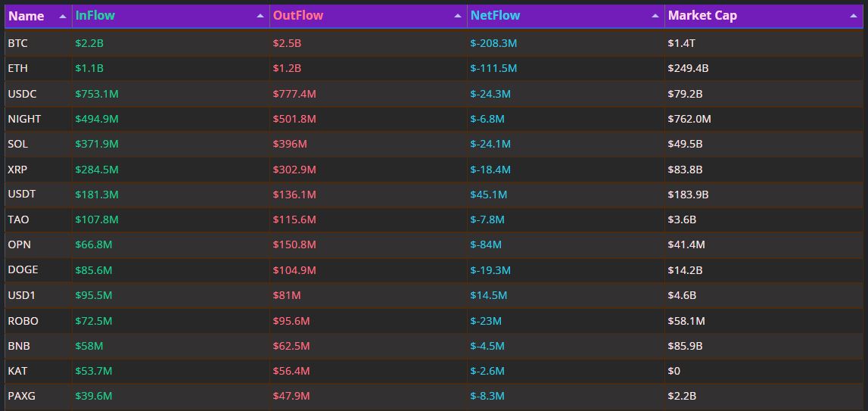Click the sort arrow in Name column
This screenshot has height=411, width=868.
pyautogui.click(x=63, y=16)
